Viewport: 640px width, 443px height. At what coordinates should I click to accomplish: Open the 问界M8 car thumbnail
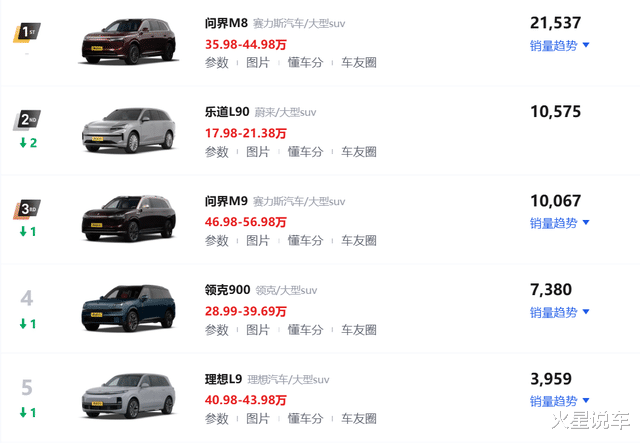coord(123,41)
